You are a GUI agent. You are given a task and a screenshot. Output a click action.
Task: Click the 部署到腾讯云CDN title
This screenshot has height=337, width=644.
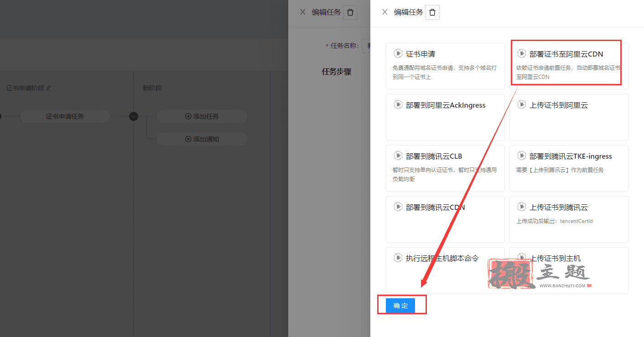(436, 207)
